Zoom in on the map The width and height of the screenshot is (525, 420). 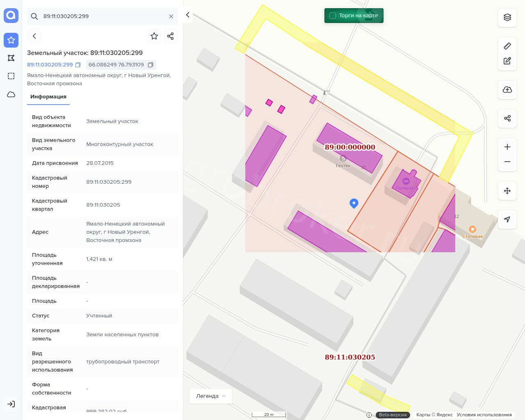(x=507, y=147)
